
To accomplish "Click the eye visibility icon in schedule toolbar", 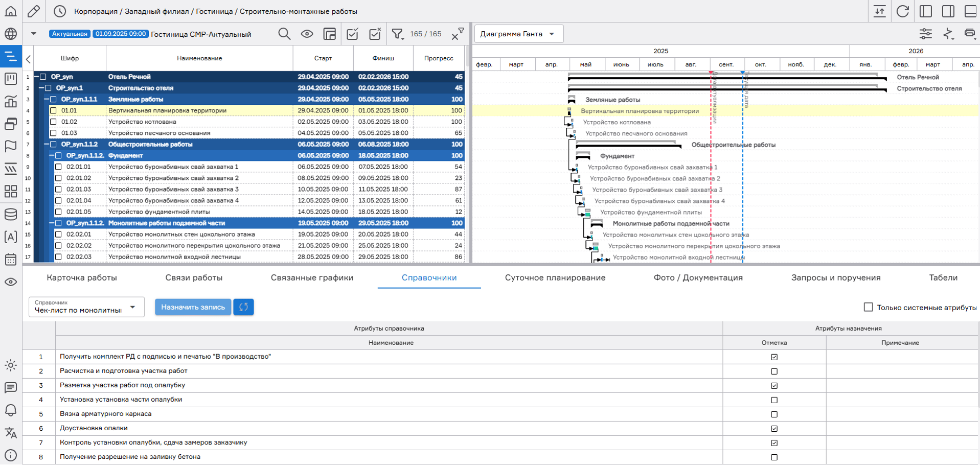I will (x=307, y=34).
